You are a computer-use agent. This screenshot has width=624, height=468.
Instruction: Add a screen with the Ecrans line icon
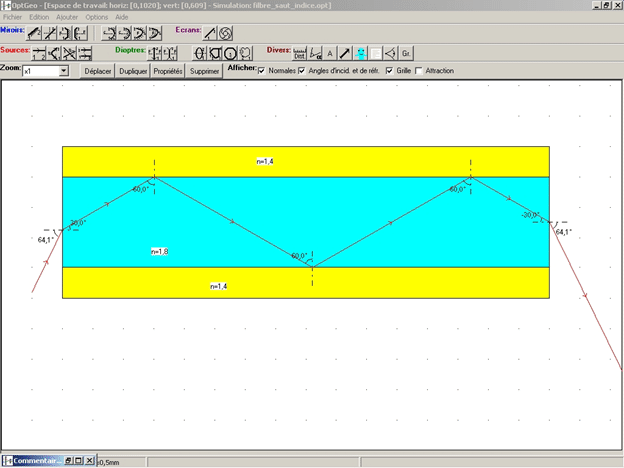[210, 33]
